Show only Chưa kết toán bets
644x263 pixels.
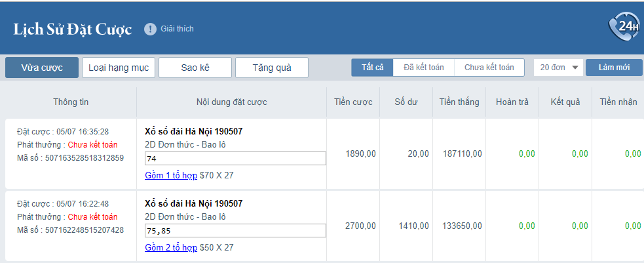pyautogui.click(x=489, y=68)
